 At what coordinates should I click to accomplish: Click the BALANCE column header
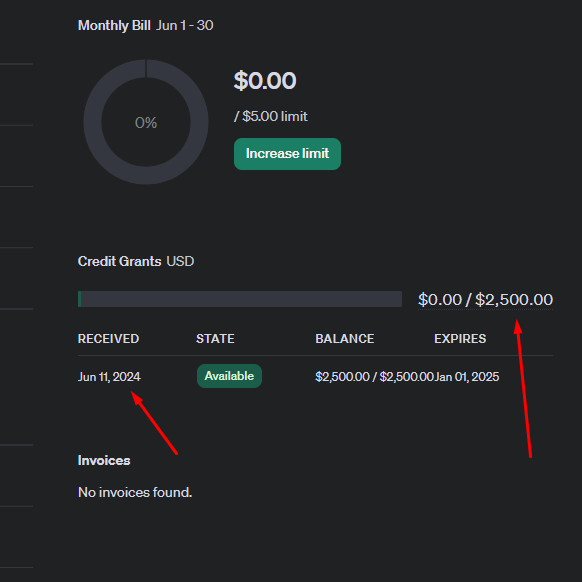tap(345, 339)
